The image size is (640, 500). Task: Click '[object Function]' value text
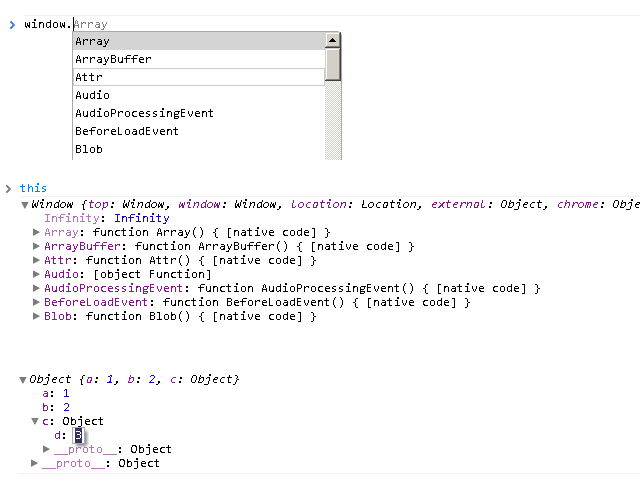tap(152, 274)
